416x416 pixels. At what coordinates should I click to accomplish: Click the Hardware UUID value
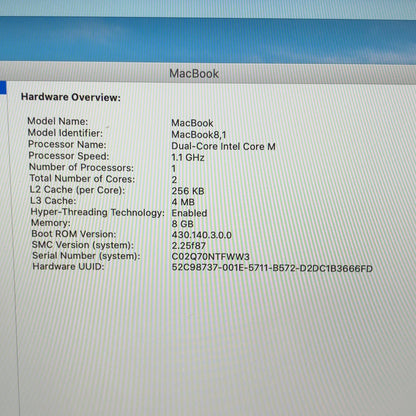[x=272, y=268]
